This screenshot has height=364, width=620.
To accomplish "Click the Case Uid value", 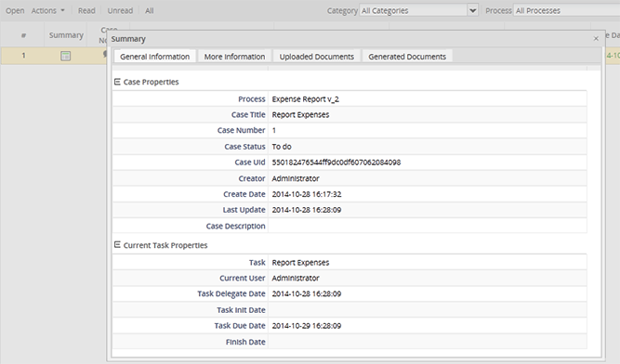I will pos(336,162).
